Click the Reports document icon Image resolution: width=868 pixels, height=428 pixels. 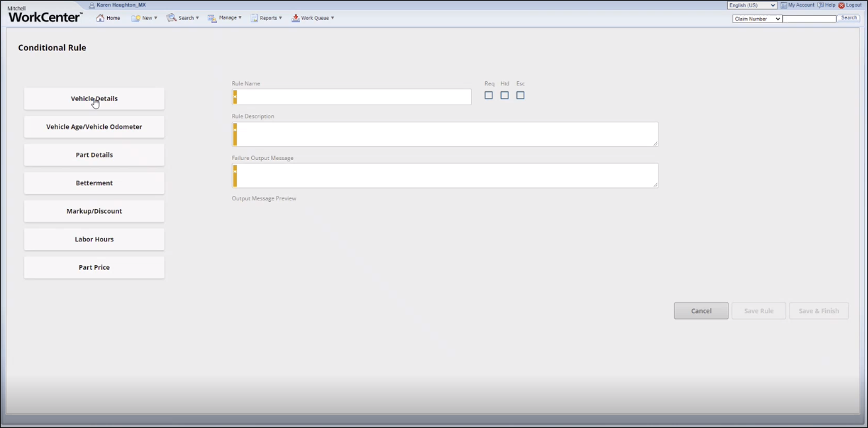pyautogui.click(x=255, y=18)
